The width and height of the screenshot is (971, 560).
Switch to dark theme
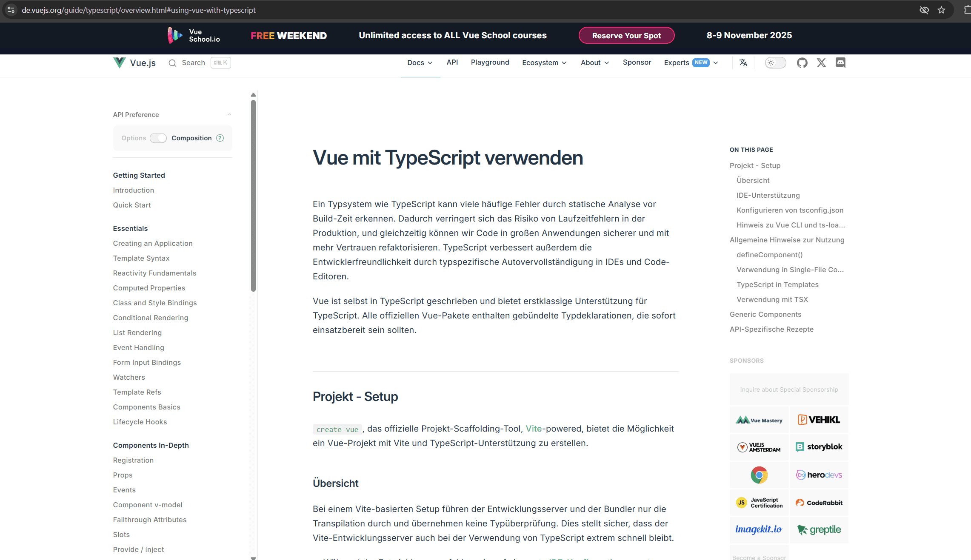pos(775,63)
